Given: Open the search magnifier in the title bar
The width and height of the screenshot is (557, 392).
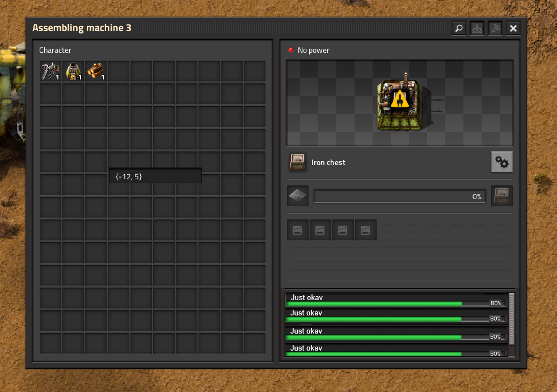Looking at the screenshot, I should (x=459, y=28).
